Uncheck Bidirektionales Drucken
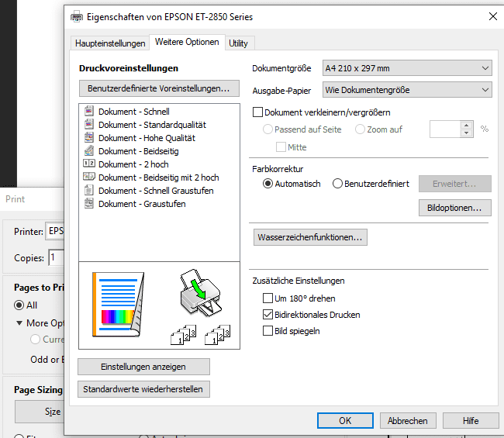The image size is (504, 438). 268,314
